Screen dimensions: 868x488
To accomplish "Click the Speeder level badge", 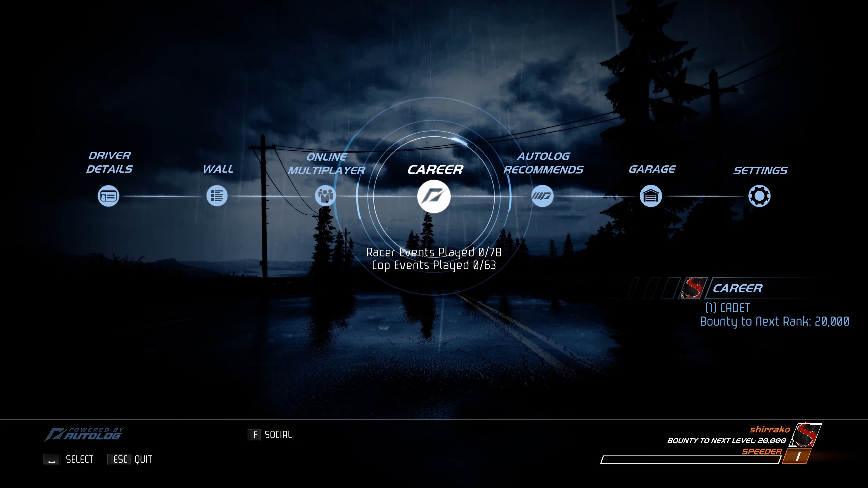I will [797, 457].
